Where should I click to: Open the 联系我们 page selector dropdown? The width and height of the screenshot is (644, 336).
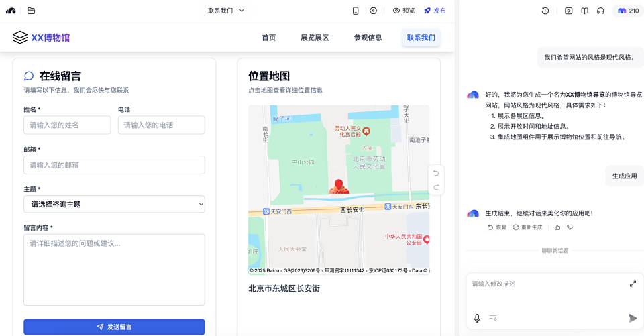click(226, 11)
